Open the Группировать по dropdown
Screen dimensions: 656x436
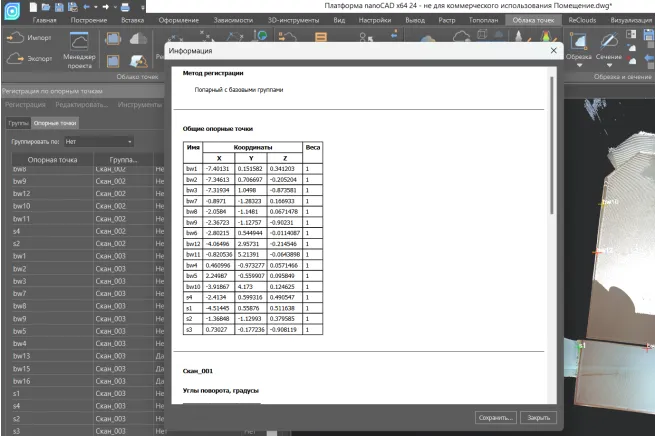tap(98, 142)
